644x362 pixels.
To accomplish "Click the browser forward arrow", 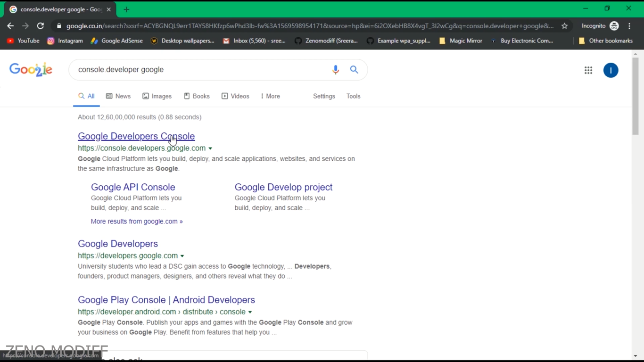I will tap(25, 26).
